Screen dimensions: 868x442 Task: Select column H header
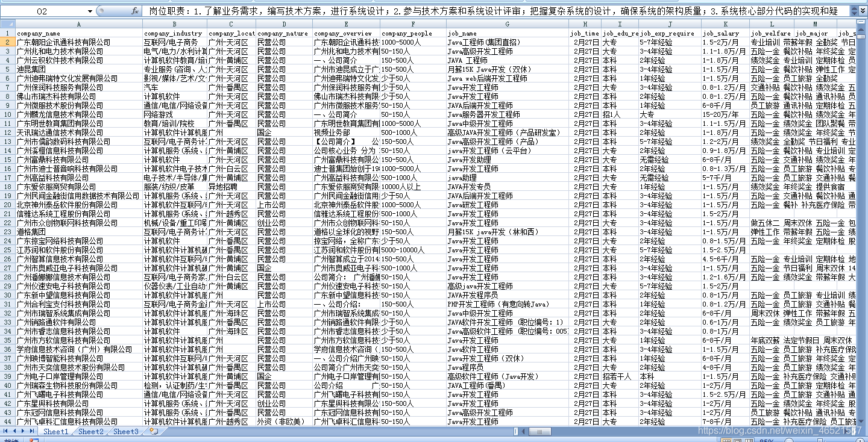point(585,24)
